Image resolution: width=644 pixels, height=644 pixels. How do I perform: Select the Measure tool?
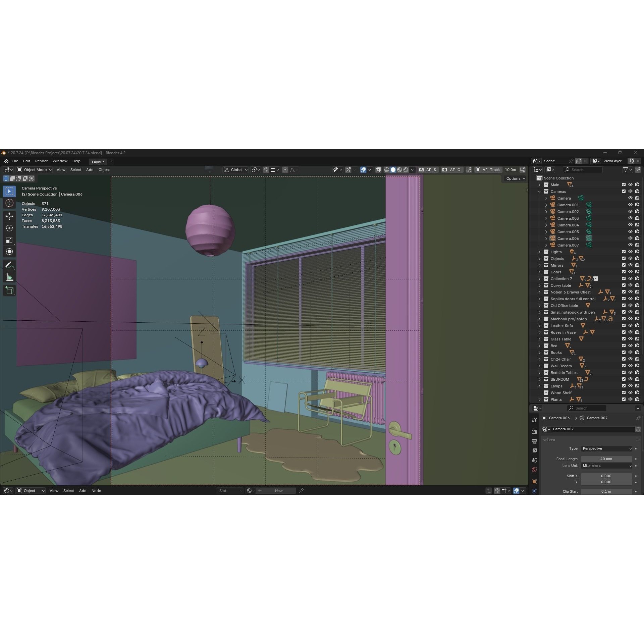[x=9, y=276]
